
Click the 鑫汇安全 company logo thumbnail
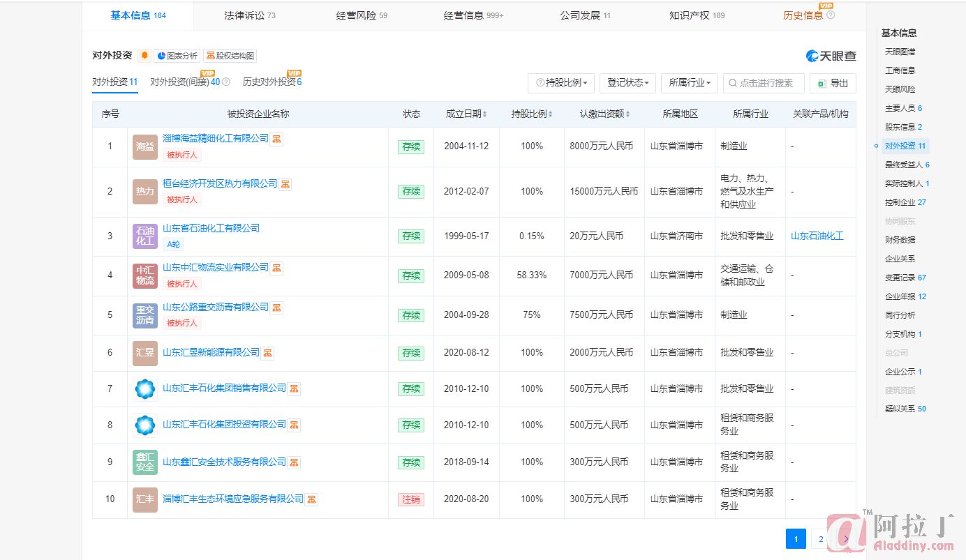coord(145,462)
